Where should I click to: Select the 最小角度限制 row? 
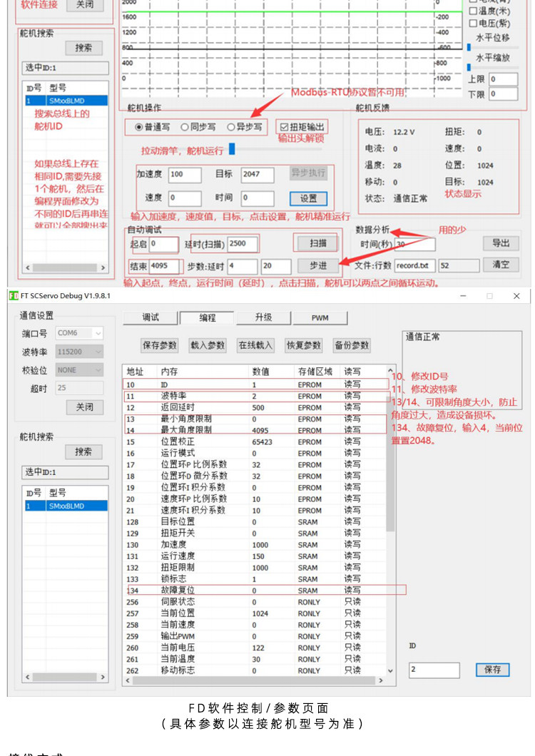(255, 419)
